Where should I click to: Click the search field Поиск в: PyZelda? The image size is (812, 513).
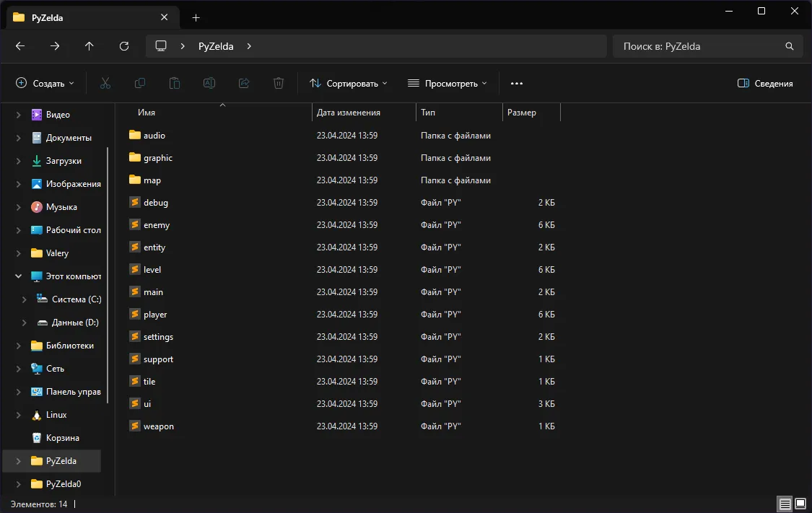pos(700,46)
